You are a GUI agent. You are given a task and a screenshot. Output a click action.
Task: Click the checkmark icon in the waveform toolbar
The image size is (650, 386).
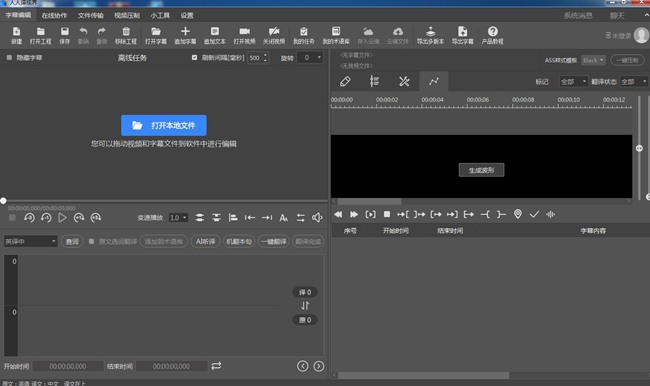pyautogui.click(x=534, y=214)
